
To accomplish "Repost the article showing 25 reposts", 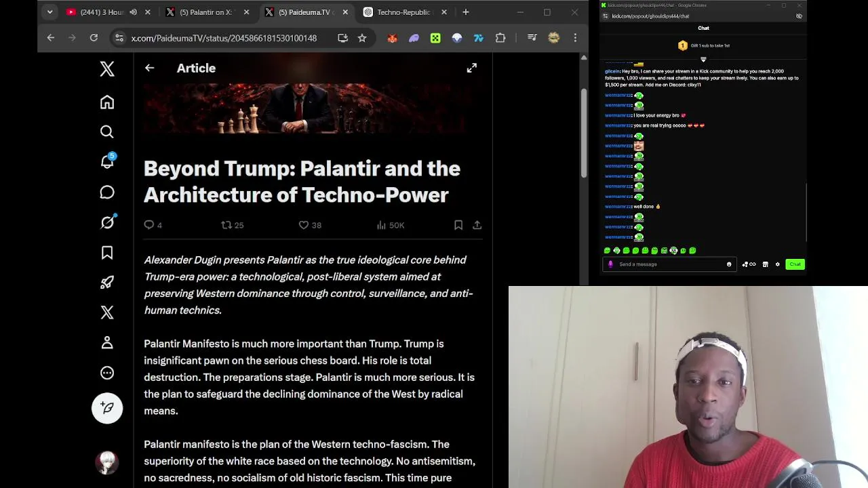I will pyautogui.click(x=233, y=225).
